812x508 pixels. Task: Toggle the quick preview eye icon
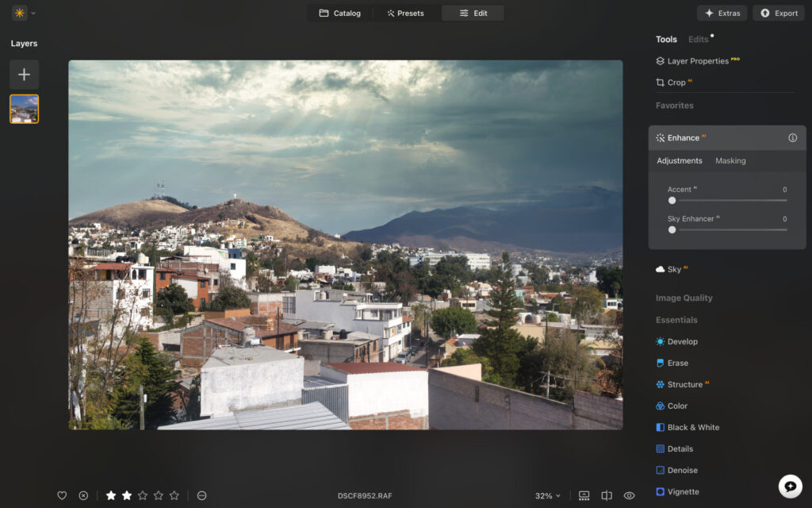pyautogui.click(x=630, y=495)
